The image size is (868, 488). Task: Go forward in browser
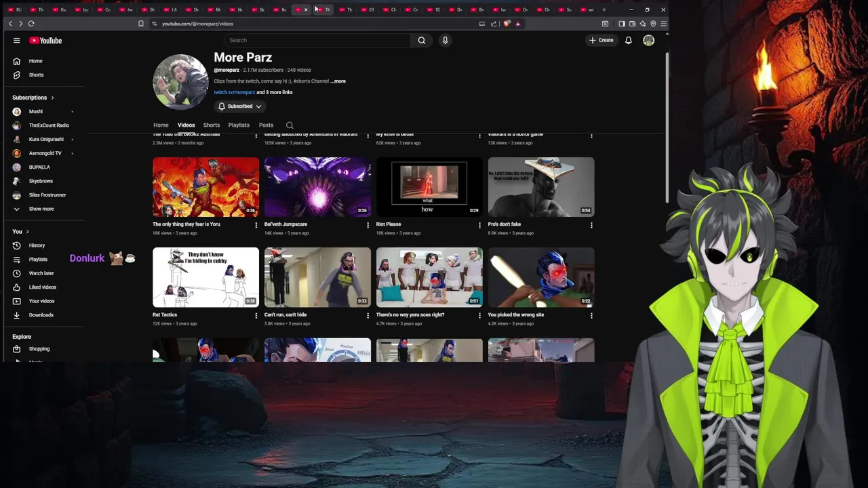click(x=20, y=24)
